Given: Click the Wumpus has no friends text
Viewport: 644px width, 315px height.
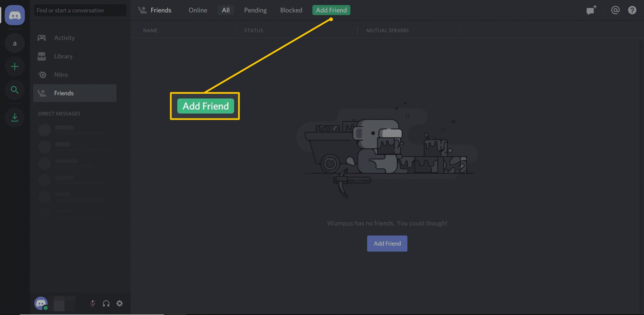Looking at the screenshot, I should 387,223.
